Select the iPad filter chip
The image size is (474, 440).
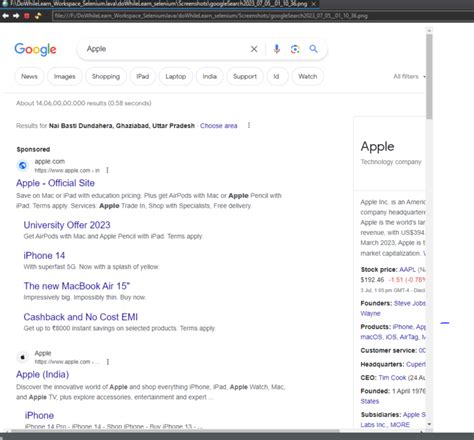coord(143,76)
